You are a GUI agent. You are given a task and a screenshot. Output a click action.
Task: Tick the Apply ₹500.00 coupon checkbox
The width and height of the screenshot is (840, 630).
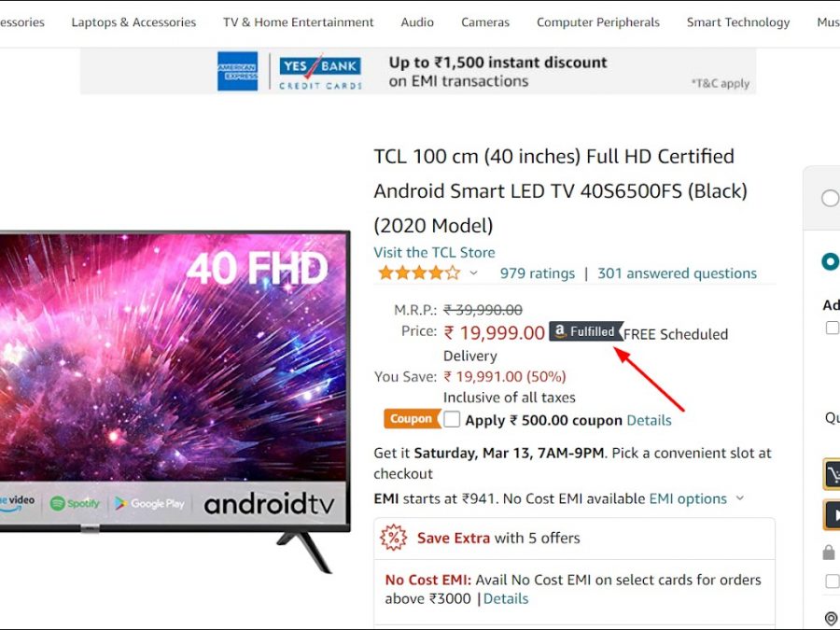(x=452, y=419)
